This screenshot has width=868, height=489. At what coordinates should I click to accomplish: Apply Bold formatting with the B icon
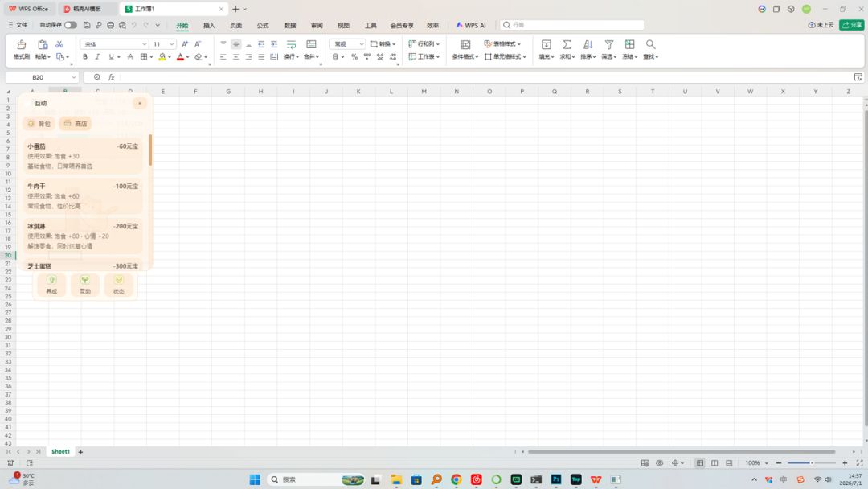[84, 56]
